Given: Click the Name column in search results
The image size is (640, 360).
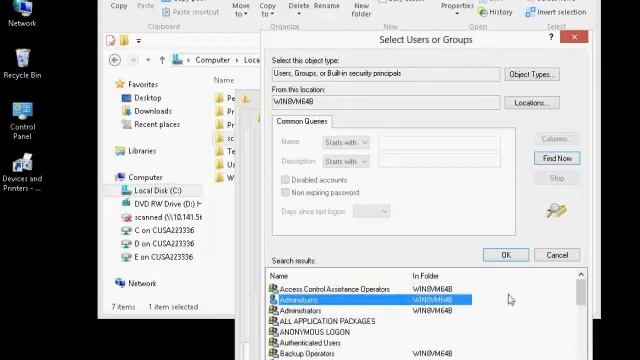Looking at the screenshot, I should [x=279, y=276].
